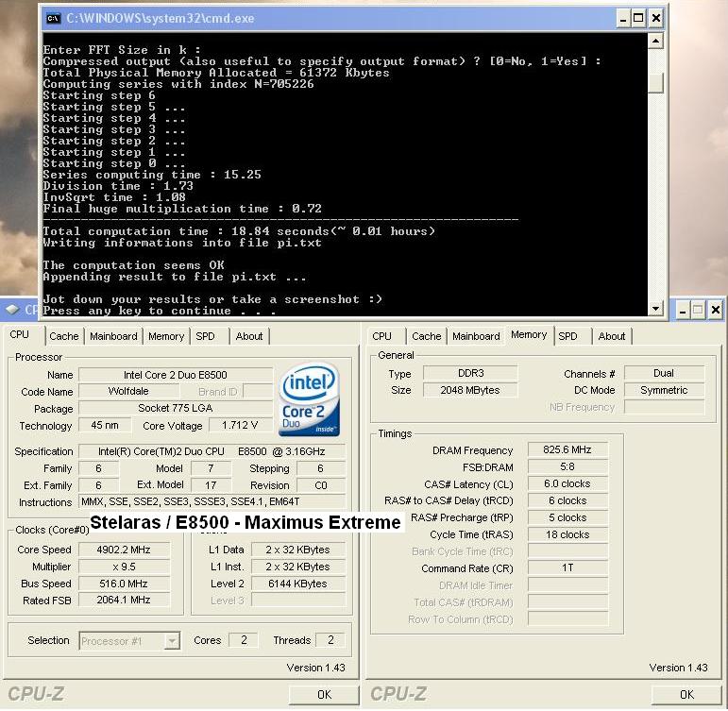Image resolution: width=728 pixels, height=711 pixels.
Task: Click the CPU-Z icon in left window title bar
Action: [x=12, y=309]
